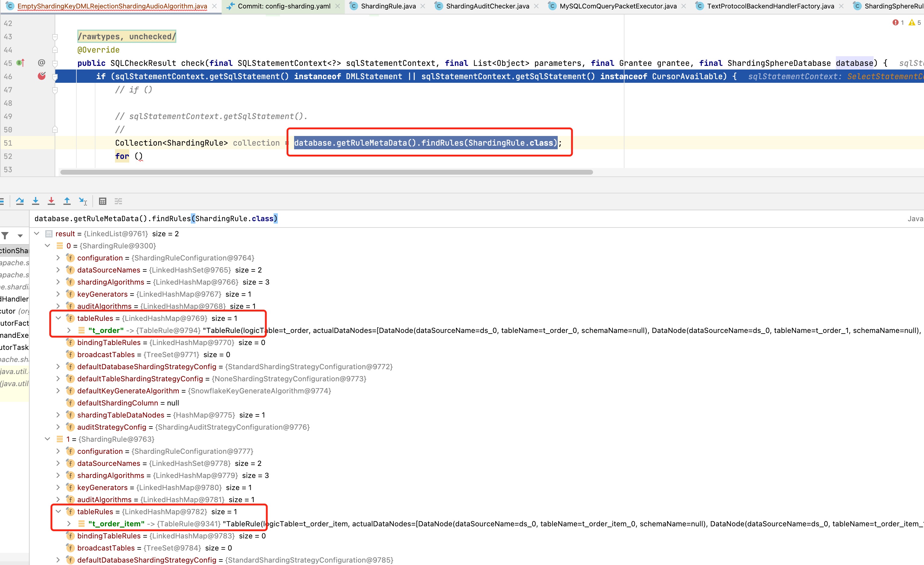Expand the "t_order_item" TableRule entry
The height and width of the screenshot is (565, 924).
[x=69, y=523]
